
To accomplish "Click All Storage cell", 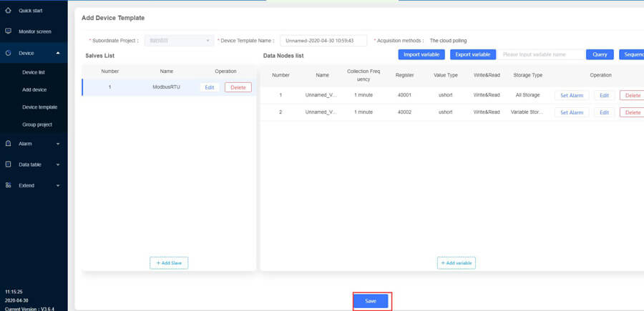I will coord(528,95).
